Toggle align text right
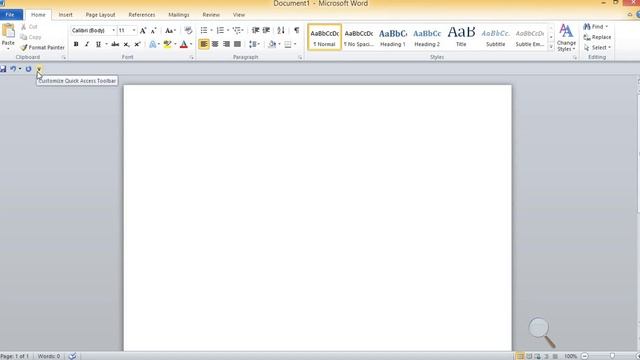Image resolution: width=640 pixels, height=360 pixels. (226, 44)
